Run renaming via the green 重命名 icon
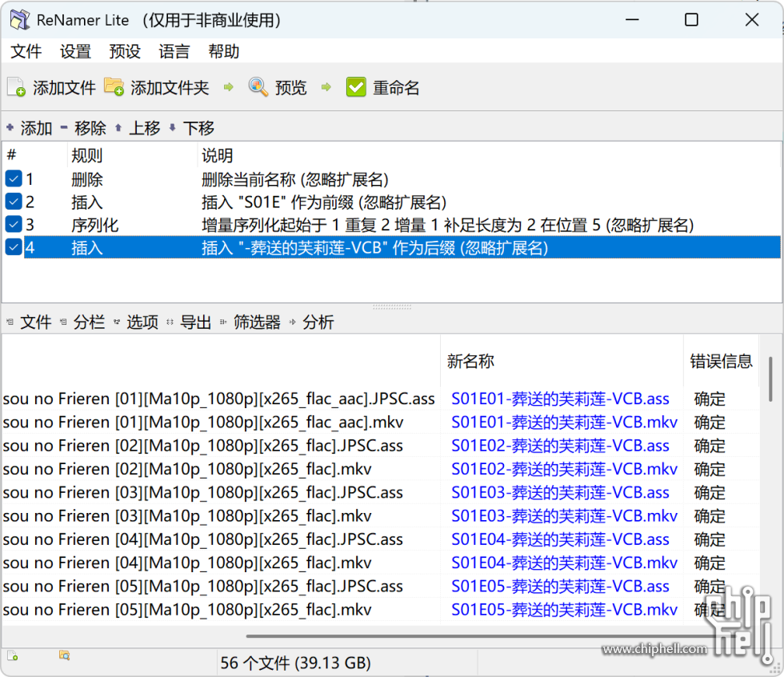The width and height of the screenshot is (784, 677). tap(356, 86)
